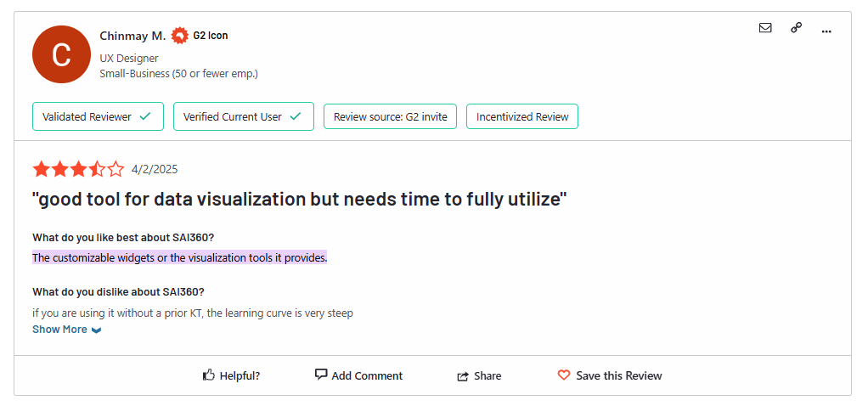868x406 pixels.
Task: Click the Show More chevron arrow
Action: [x=96, y=330]
